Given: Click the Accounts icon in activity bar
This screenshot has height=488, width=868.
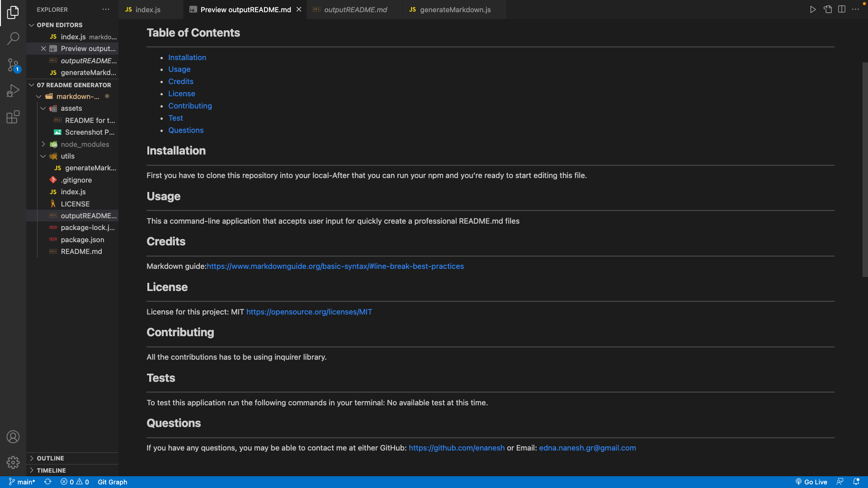Looking at the screenshot, I should click(x=13, y=436).
